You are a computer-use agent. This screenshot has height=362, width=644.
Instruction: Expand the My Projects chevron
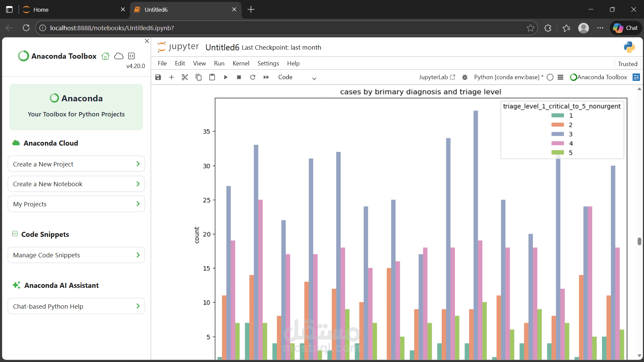coord(138,204)
